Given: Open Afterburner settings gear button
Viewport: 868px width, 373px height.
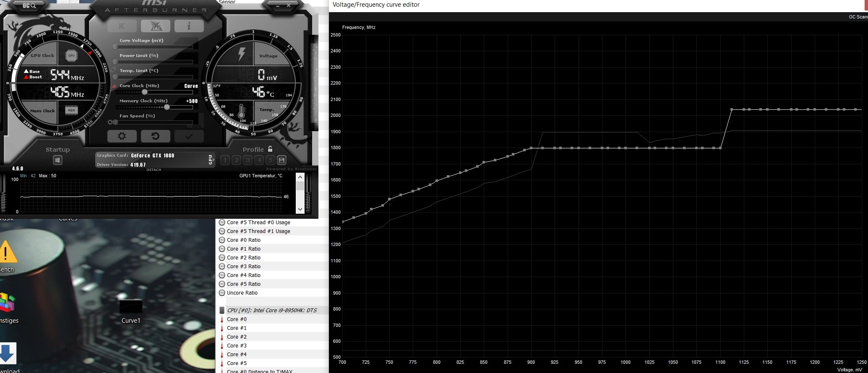Looking at the screenshot, I should coord(122,136).
